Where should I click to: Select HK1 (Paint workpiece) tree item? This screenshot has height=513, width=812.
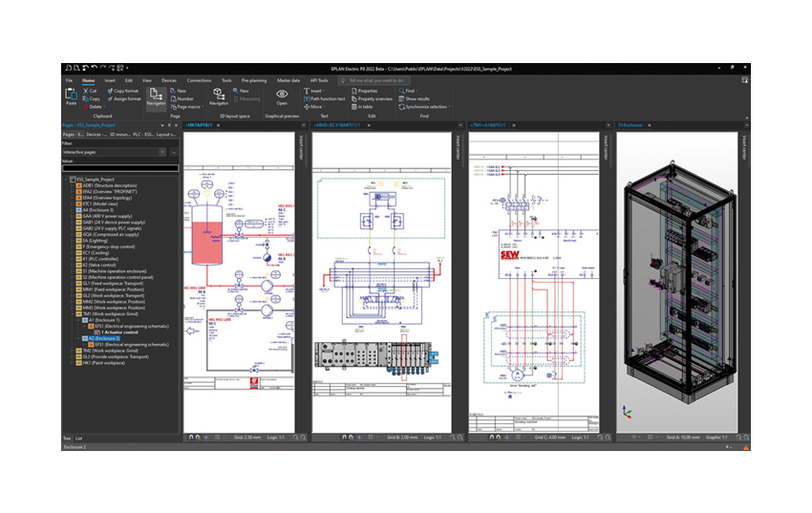coord(103,363)
